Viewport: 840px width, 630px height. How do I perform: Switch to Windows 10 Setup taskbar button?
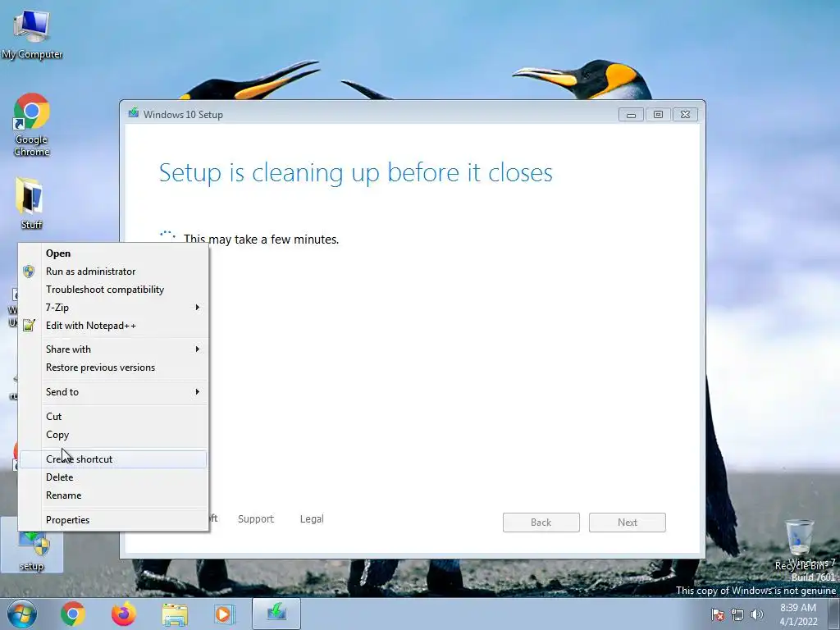tap(276, 614)
